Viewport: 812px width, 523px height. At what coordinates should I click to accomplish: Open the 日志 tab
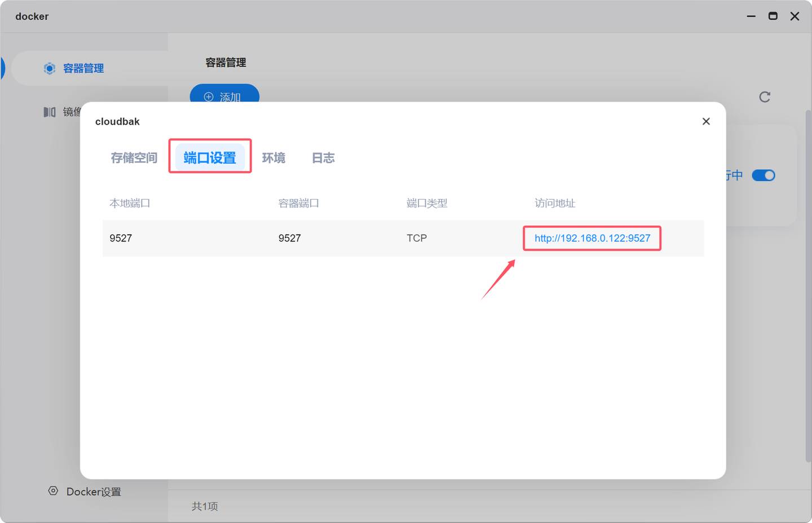pyautogui.click(x=323, y=157)
